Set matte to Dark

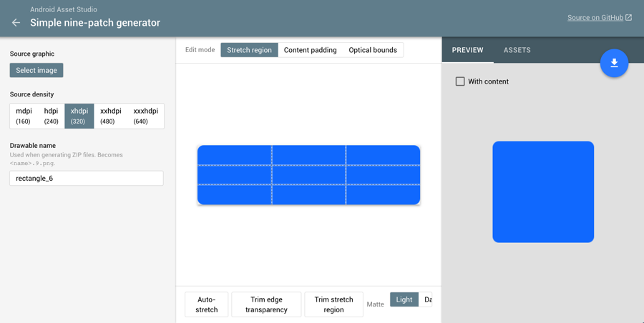coord(426,299)
